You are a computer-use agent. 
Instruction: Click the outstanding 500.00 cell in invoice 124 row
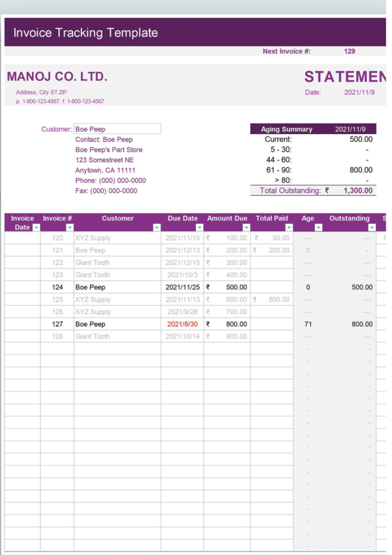(362, 287)
